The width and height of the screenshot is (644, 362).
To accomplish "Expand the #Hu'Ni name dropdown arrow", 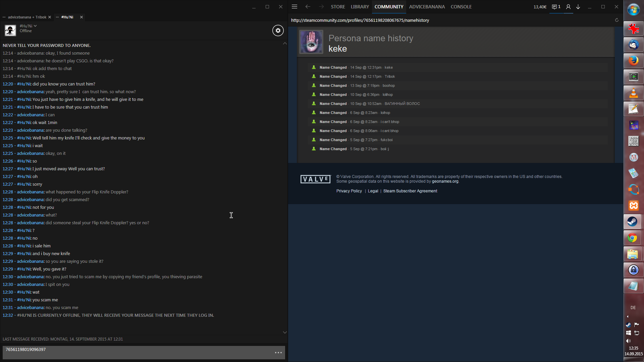I will [35, 26].
